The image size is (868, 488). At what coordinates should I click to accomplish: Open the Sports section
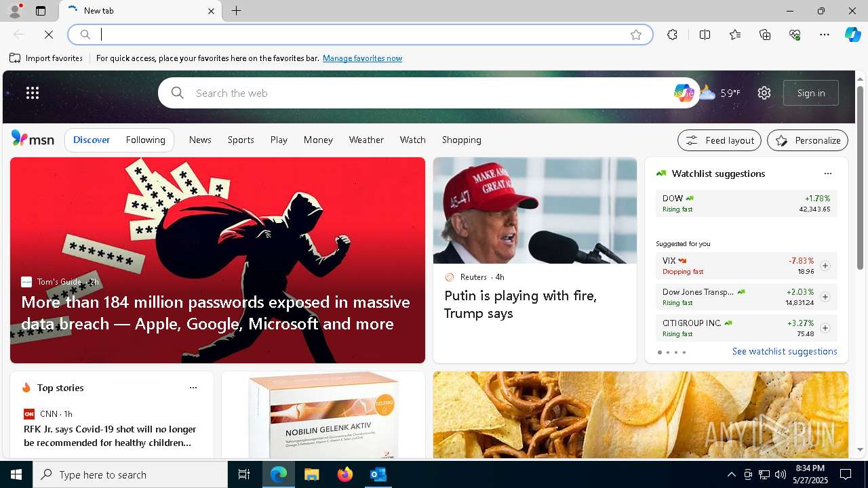(241, 140)
